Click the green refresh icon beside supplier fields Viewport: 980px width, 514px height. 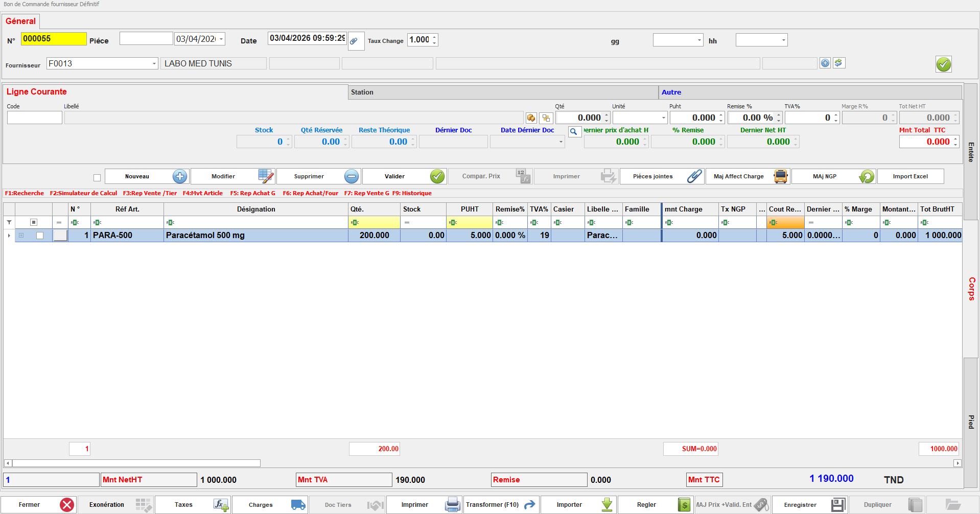point(838,63)
